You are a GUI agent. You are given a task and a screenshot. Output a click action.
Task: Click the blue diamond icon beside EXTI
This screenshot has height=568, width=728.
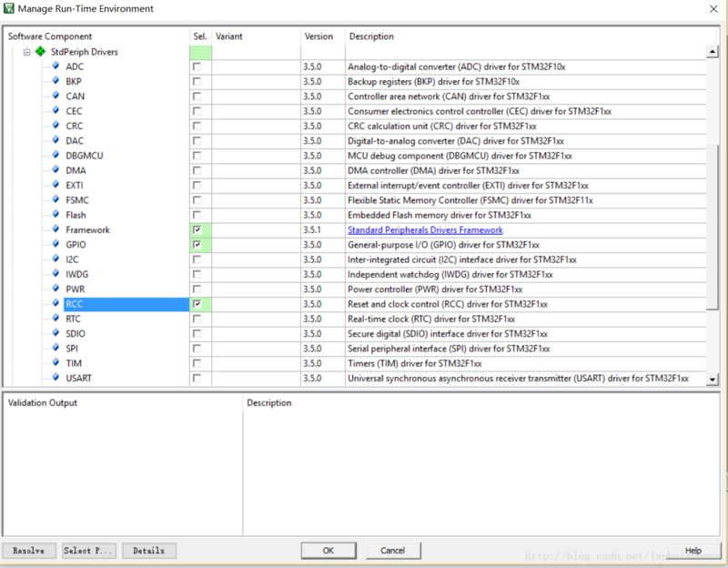[x=56, y=185]
